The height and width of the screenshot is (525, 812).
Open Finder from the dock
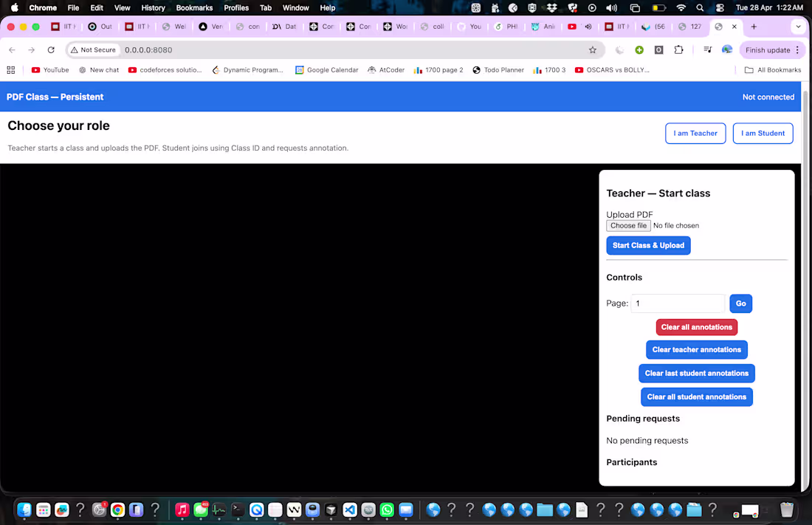pos(24,510)
